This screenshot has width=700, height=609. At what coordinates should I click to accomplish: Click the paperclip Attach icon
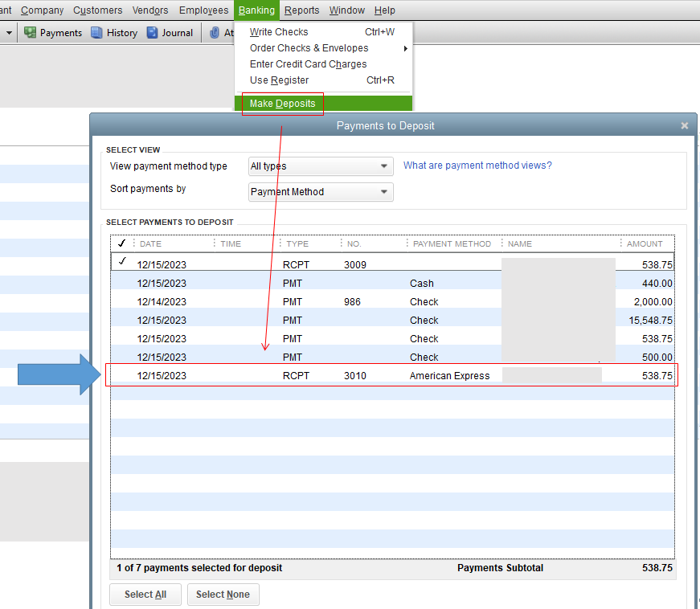[x=215, y=33]
